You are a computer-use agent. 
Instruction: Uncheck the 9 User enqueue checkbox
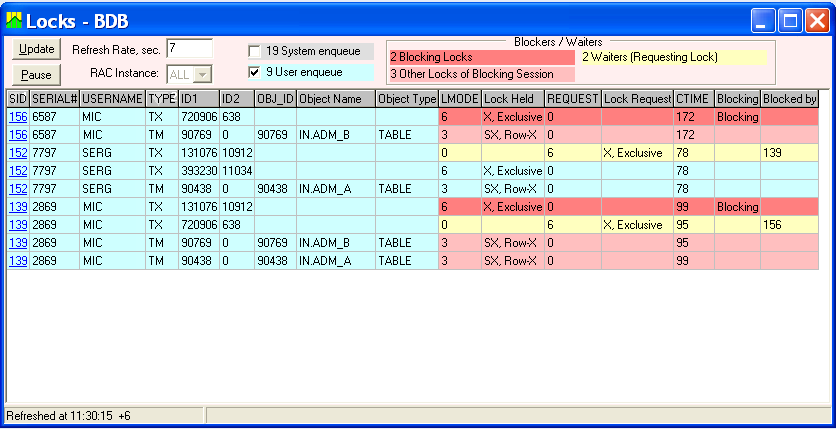coord(255,71)
